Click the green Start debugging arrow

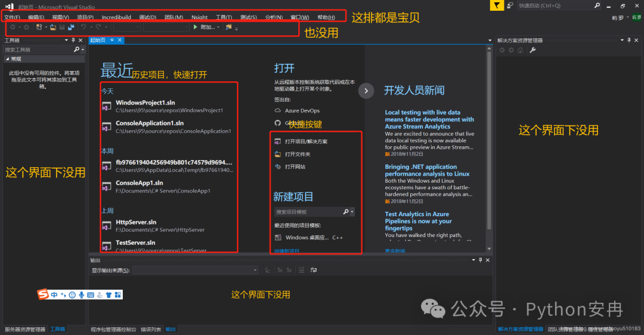[x=195, y=27]
